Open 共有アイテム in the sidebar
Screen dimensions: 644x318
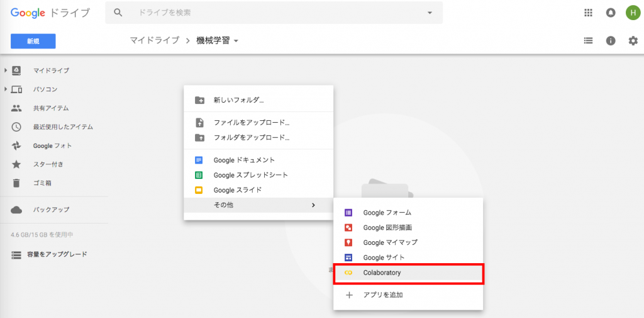pos(51,108)
